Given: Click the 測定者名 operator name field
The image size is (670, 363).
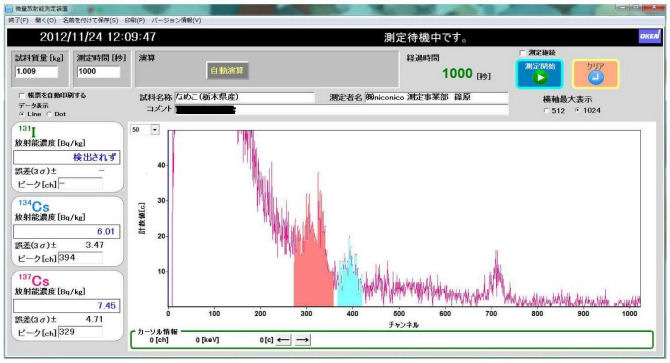Looking at the screenshot, I should [x=436, y=97].
